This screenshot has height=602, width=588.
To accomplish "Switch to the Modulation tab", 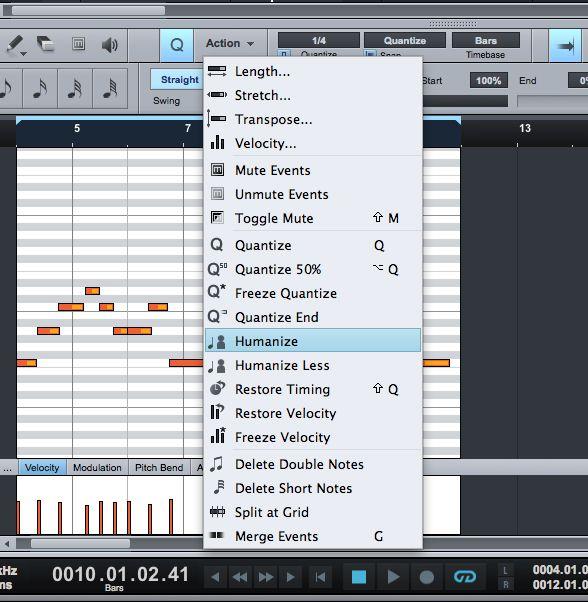I will pos(97,467).
